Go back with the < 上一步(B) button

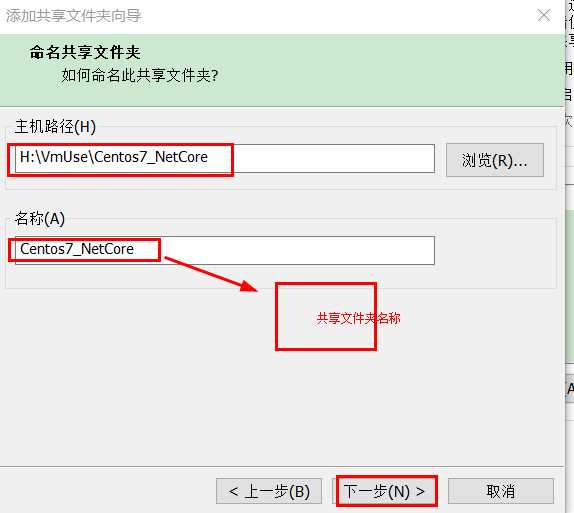pyautogui.click(x=269, y=491)
